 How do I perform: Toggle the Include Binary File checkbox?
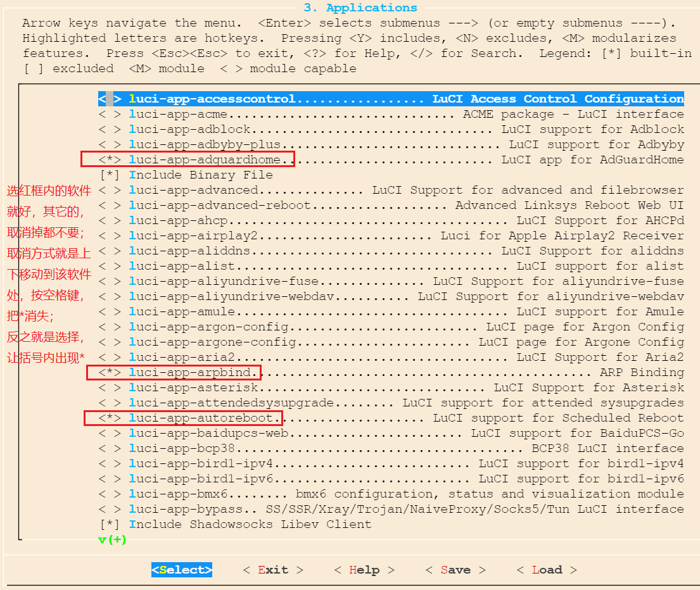pos(110,175)
